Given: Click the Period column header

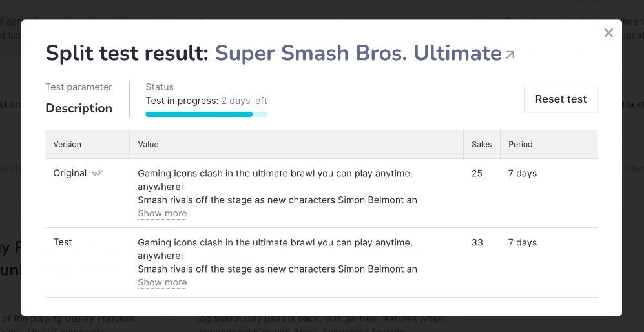Looking at the screenshot, I should pyautogui.click(x=521, y=144).
